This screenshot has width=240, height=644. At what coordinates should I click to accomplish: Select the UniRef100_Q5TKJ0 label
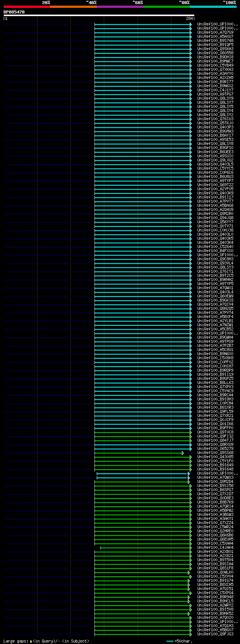pyautogui.click(x=215, y=123)
